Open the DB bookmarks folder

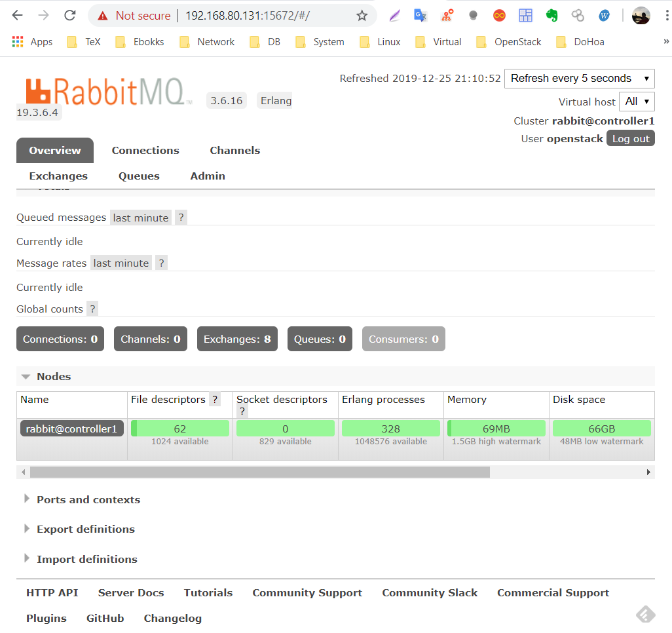pos(265,41)
